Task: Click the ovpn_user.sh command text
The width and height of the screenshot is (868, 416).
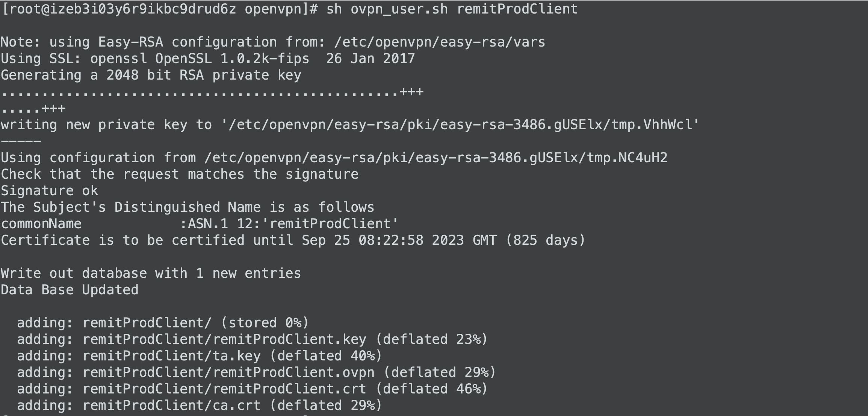Action: pos(399,9)
